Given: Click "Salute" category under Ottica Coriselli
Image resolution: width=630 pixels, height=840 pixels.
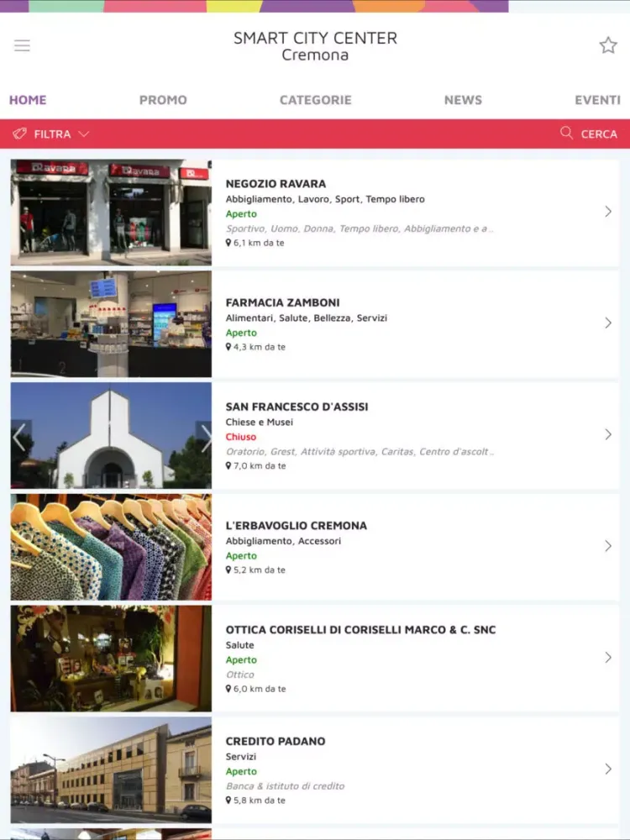Looking at the screenshot, I should point(239,645).
